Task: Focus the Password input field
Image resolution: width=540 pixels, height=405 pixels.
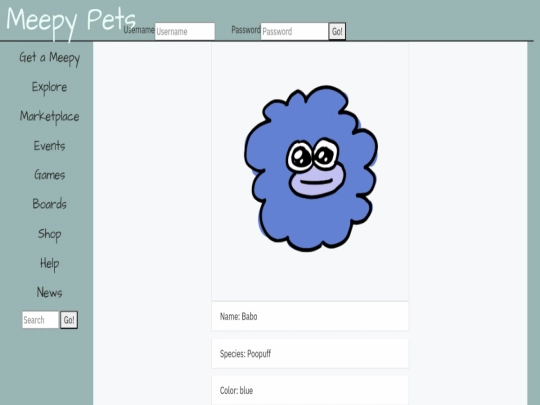Action: point(294,31)
